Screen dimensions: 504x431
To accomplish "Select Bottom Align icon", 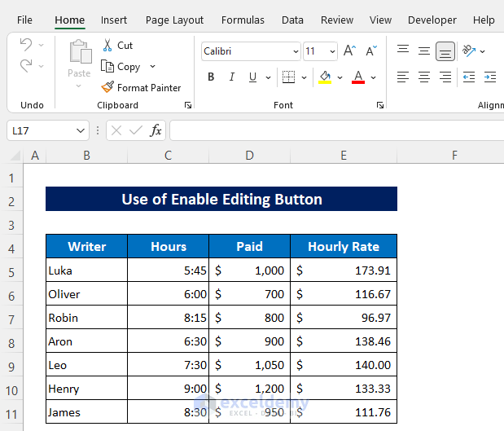I will pyautogui.click(x=445, y=51).
